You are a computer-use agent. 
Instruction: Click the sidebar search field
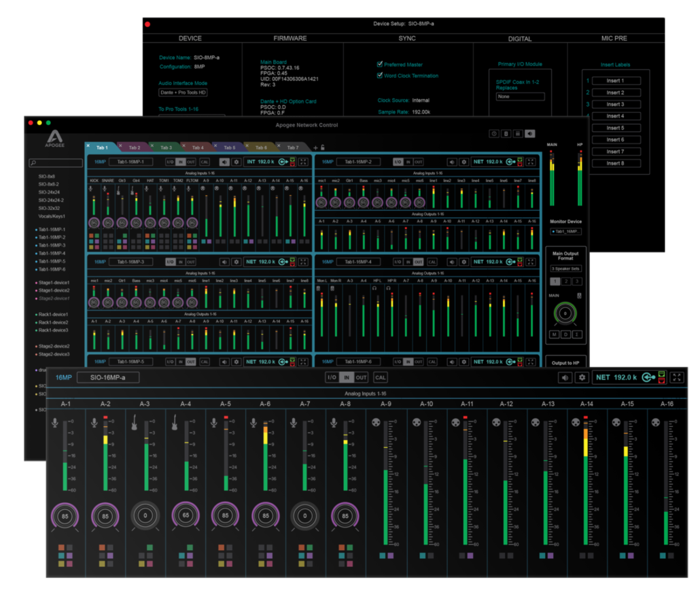[56, 163]
